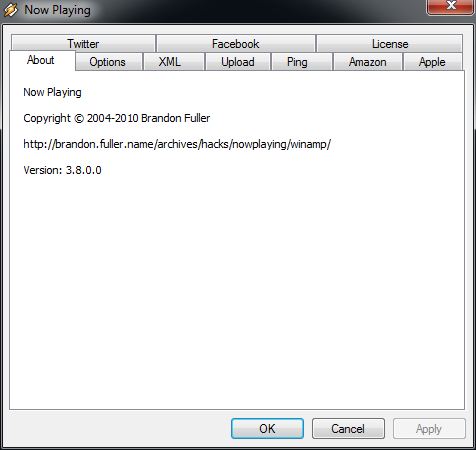476x450 pixels.
Task: Click the Winamp icon in title bar
Action: 11,10
